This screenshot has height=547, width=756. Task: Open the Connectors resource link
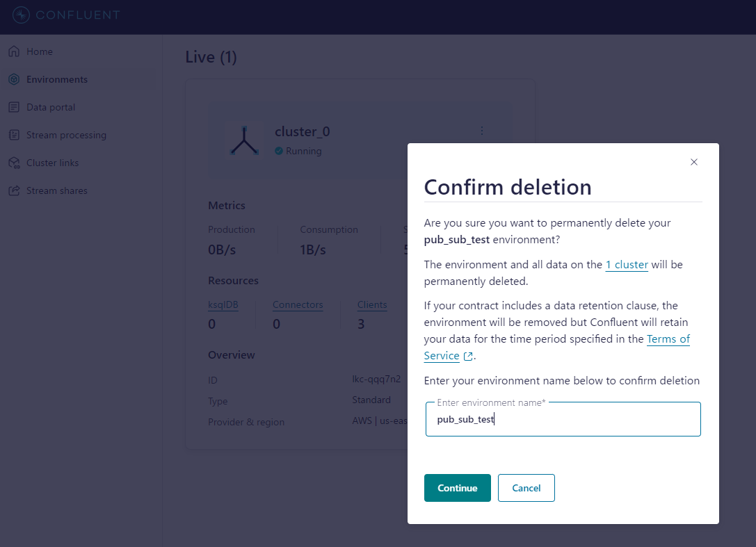click(x=298, y=304)
